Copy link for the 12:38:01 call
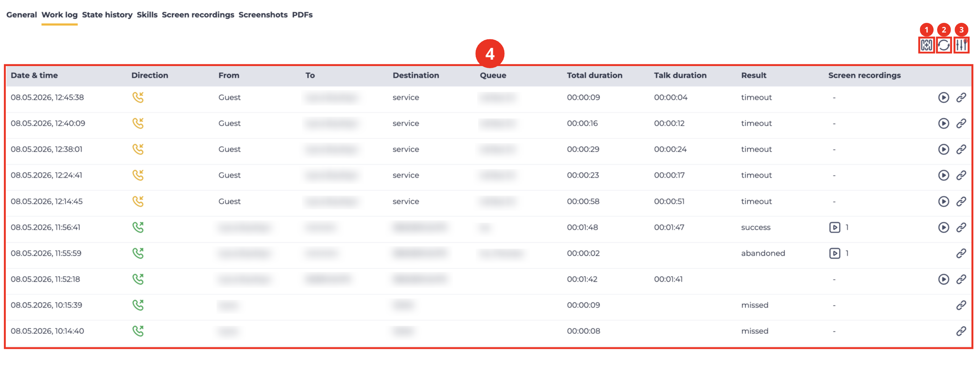This screenshot has height=372, width=980. [961, 150]
